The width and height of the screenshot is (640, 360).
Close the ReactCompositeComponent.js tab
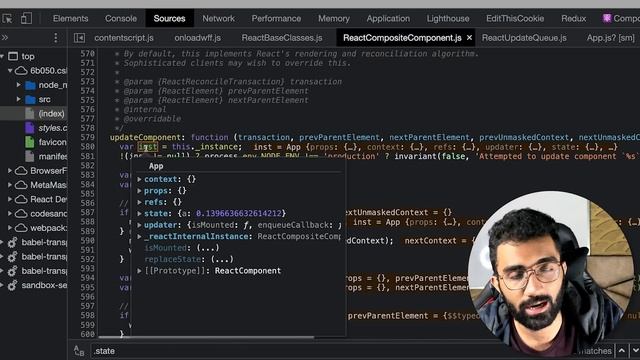469,38
